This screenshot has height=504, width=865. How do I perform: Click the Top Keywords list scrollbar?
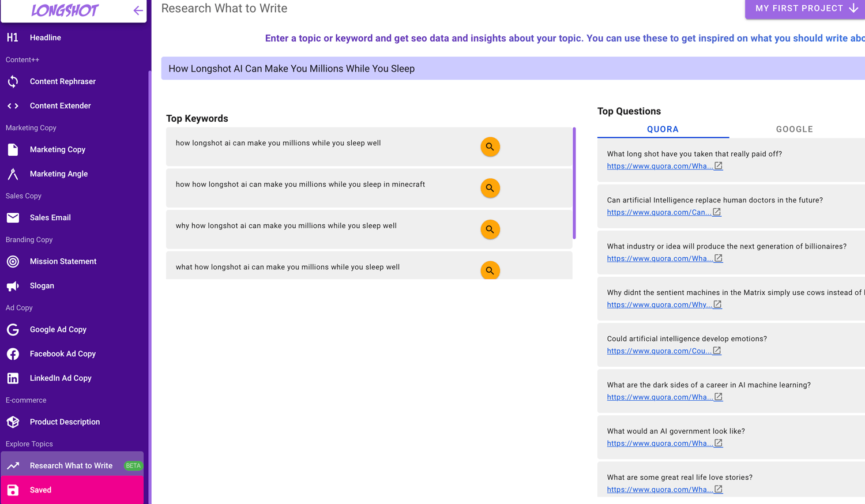[574, 183]
